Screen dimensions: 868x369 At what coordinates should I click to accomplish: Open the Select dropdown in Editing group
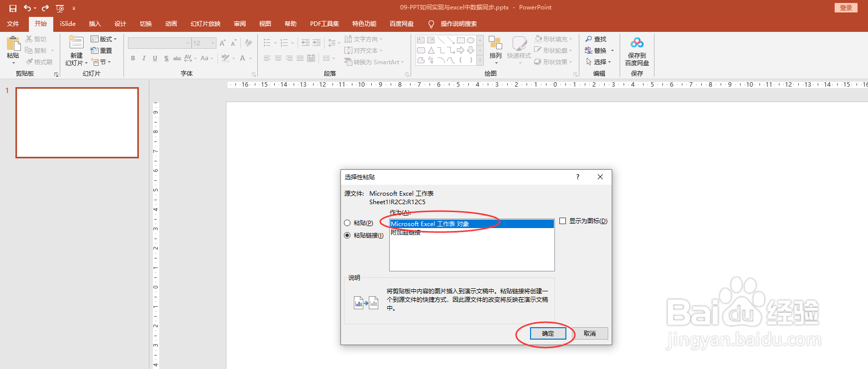(x=599, y=62)
